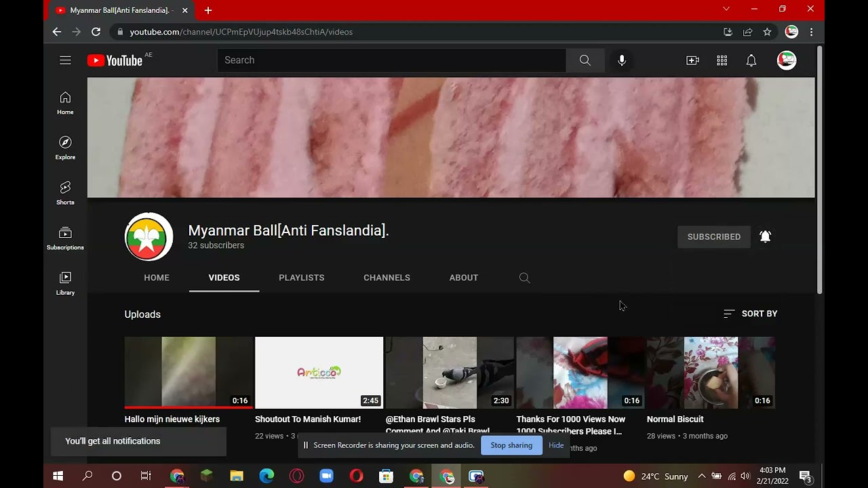The height and width of the screenshot is (488, 868).
Task: Open weather widget 24°C Sunny
Action: coord(656,476)
